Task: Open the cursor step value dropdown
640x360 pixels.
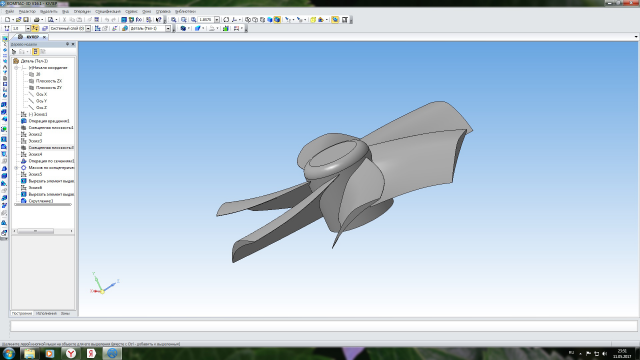Action: [28, 29]
